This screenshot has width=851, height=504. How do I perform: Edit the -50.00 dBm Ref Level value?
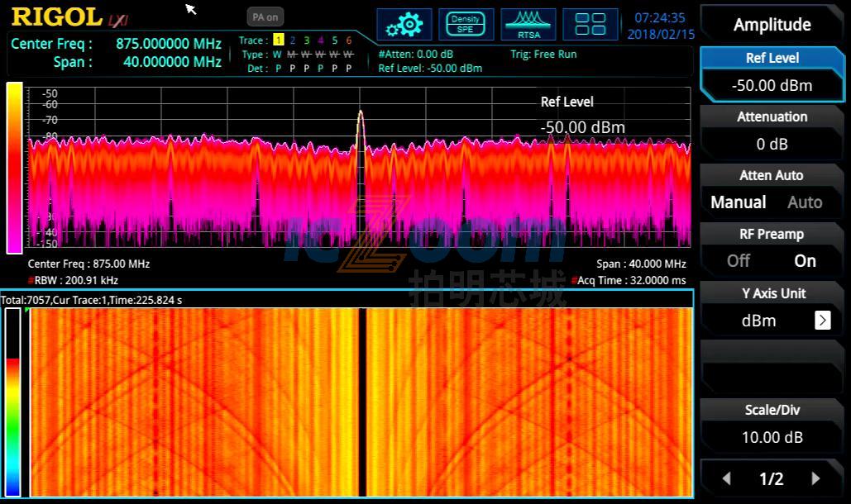point(772,86)
